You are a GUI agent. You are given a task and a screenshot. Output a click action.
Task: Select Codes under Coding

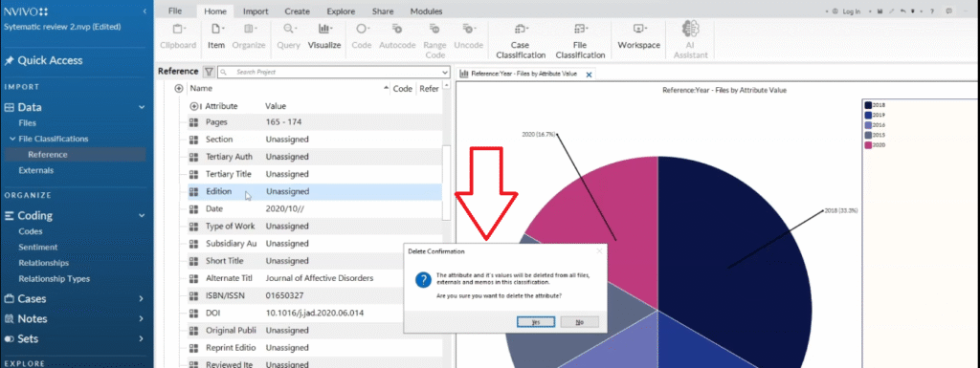(31, 231)
